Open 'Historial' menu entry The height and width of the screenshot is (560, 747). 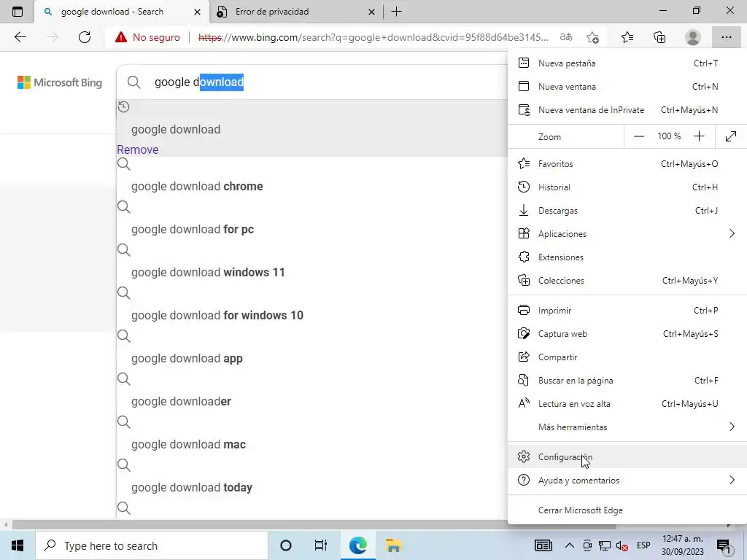pos(627,187)
